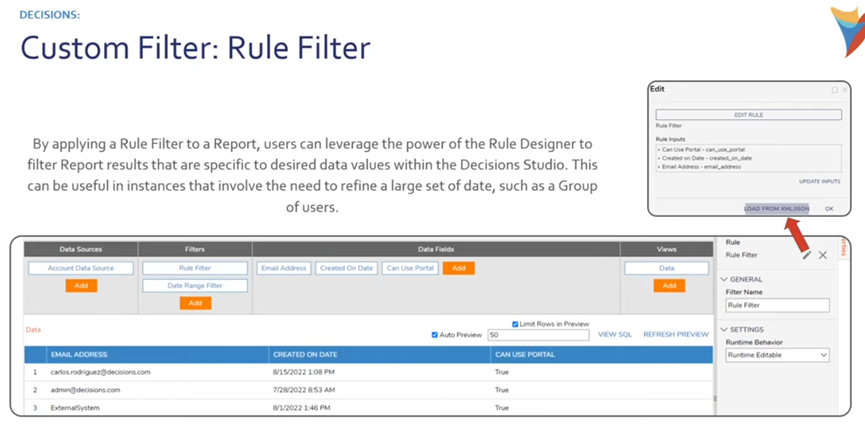
Task: Select the Data tab label above the table
Action: pos(33,329)
